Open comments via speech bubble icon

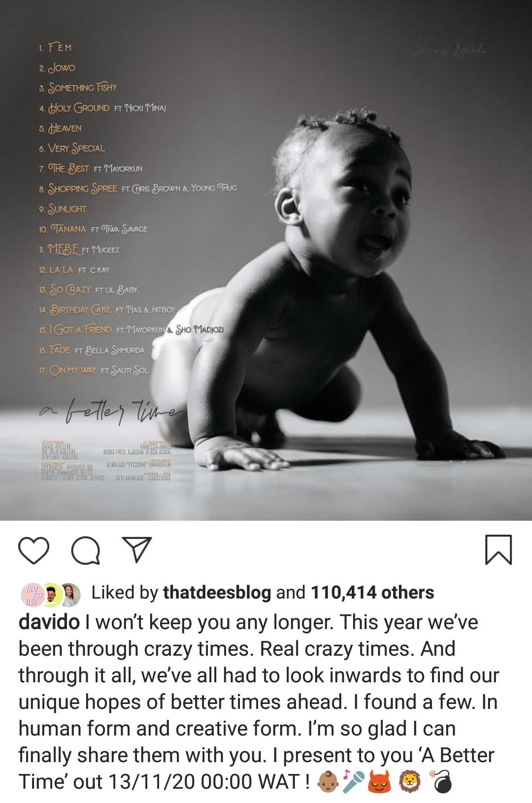pos(85,550)
